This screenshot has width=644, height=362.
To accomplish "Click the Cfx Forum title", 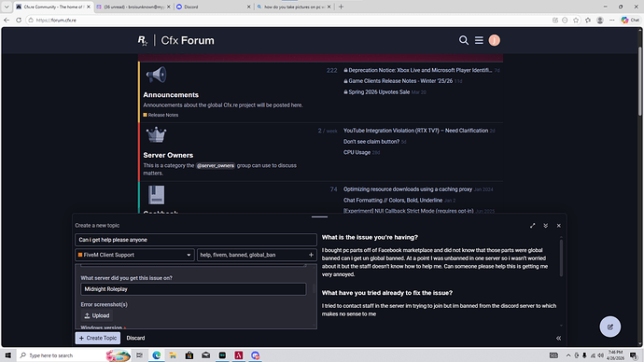I will pos(188,40).
